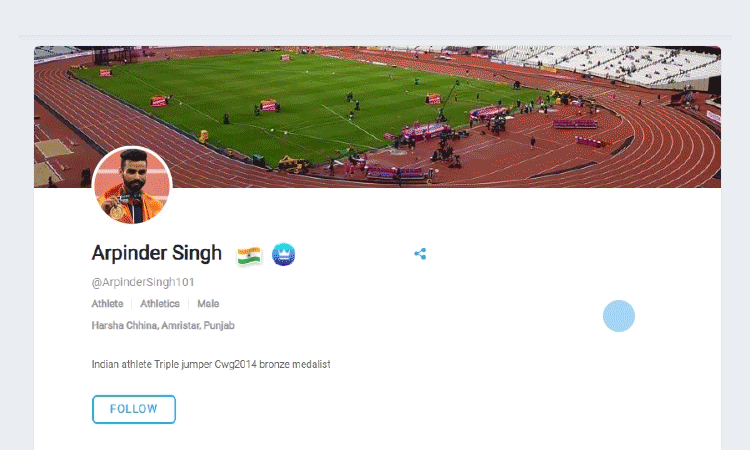This screenshot has height=450, width=750.
Task: Click the light blue floating circle
Action: click(x=619, y=316)
